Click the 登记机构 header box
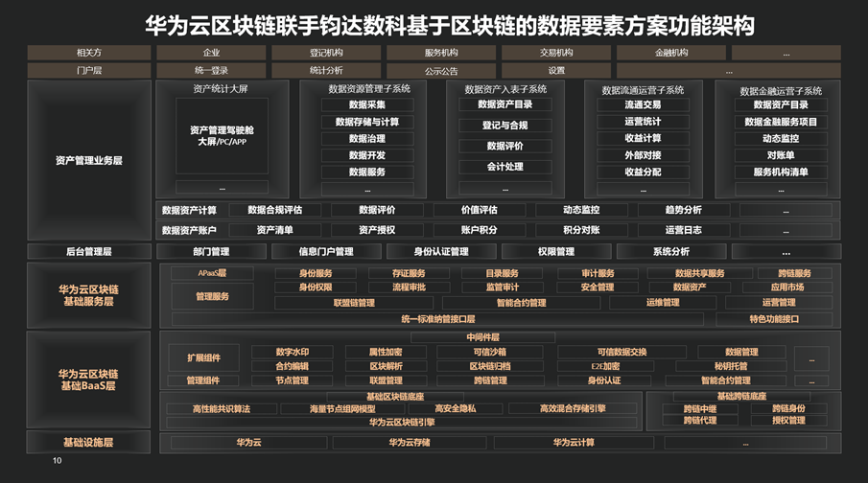This screenshot has height=483, width=868. [326, 53]
